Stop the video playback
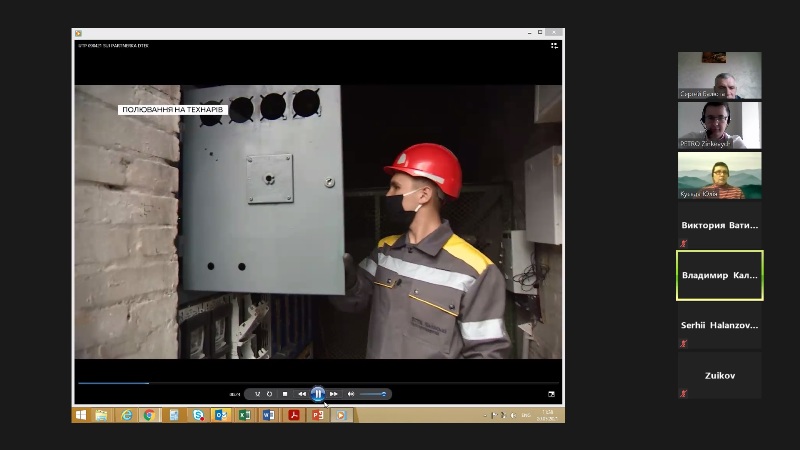800x450 pixels. pos(285,394)
